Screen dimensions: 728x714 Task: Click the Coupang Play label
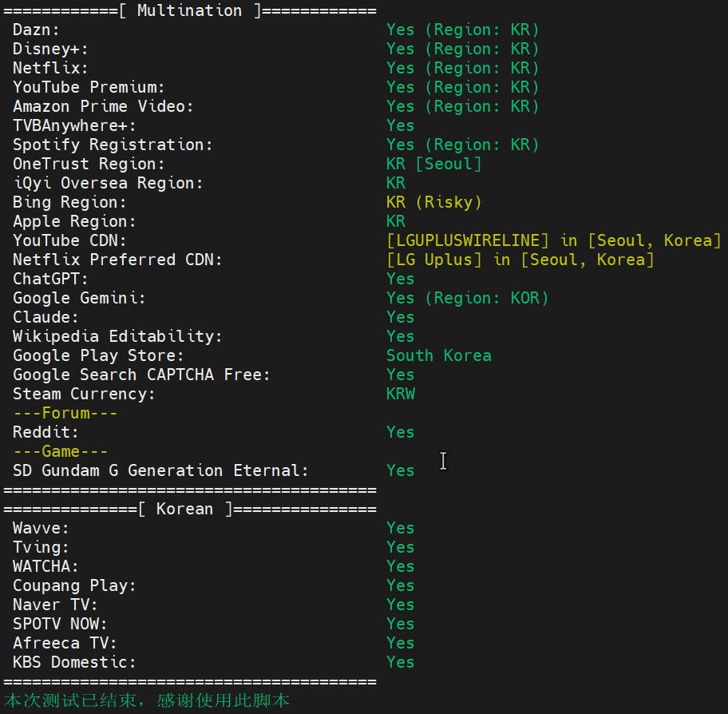click(x=74, y=585)
